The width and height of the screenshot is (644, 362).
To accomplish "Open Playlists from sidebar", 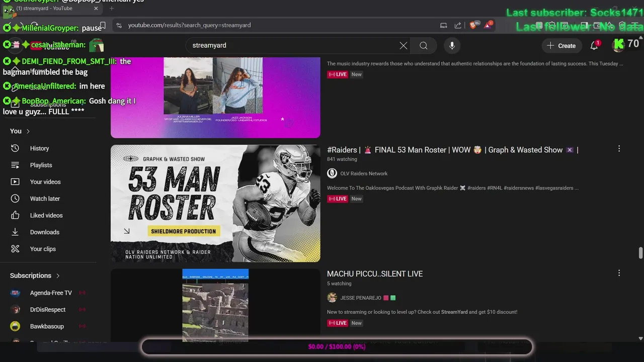I will pos(41,165).
